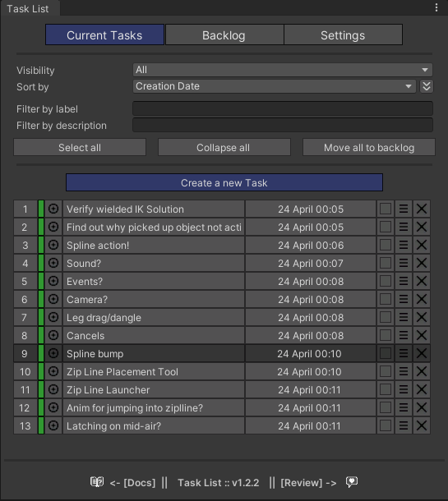The image size is (448, 501).
Task: Open the Sort by Creation Date dropdown
Action: 275,86
